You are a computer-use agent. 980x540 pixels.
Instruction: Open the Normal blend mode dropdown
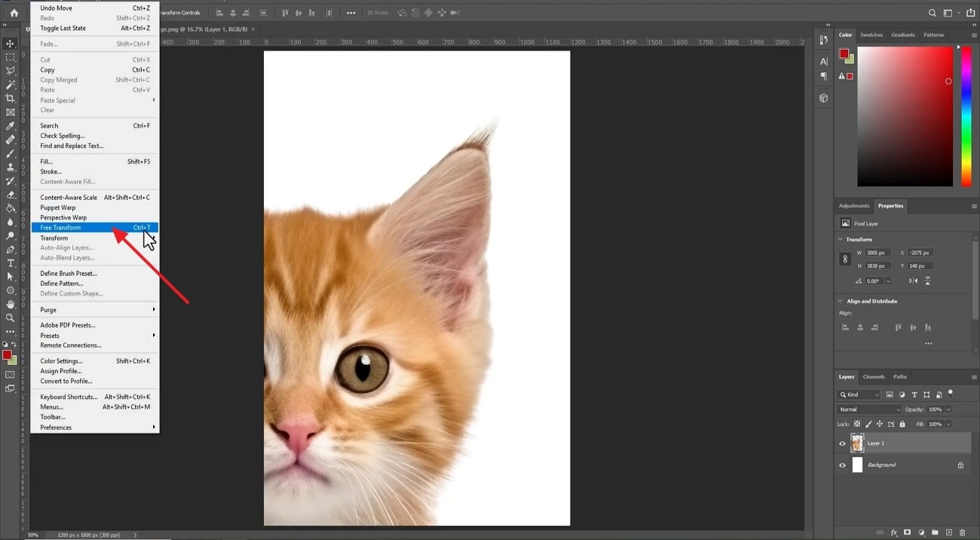pos(869,410)
